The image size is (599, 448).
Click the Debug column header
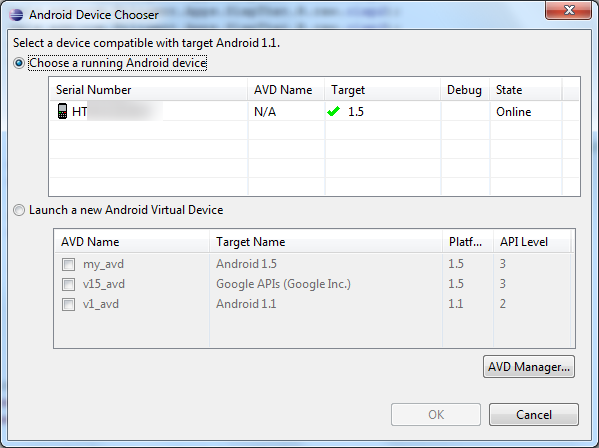pos(465,90)
